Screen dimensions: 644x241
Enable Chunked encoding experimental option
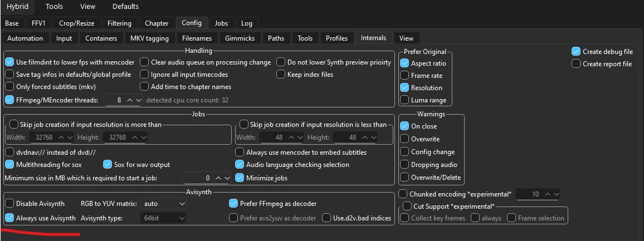point(403,194)
